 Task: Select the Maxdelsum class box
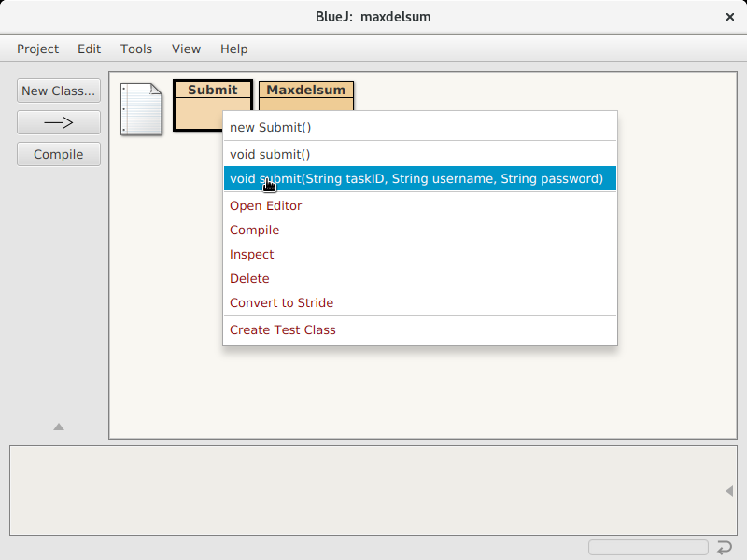[306, 96]
